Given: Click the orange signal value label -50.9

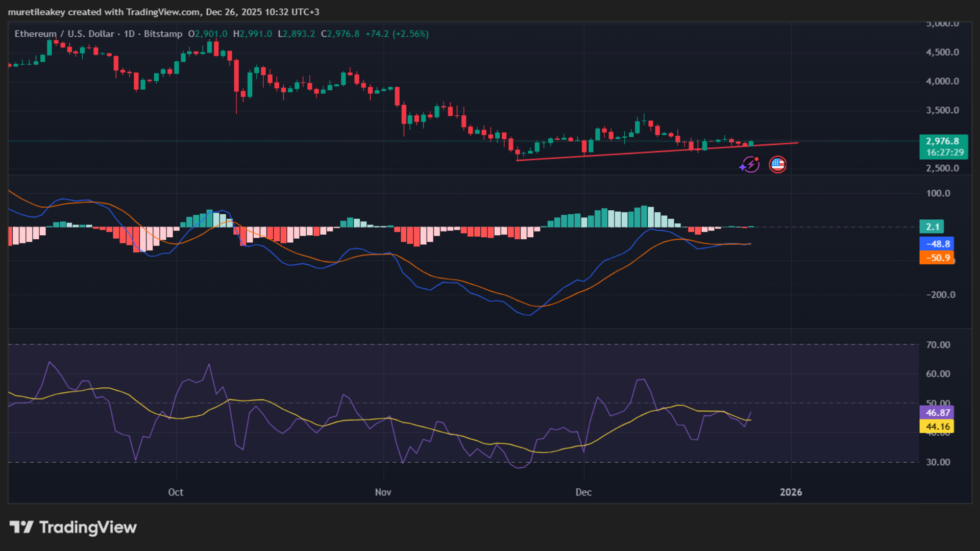Looking at the screenshot, I should 937,258.
